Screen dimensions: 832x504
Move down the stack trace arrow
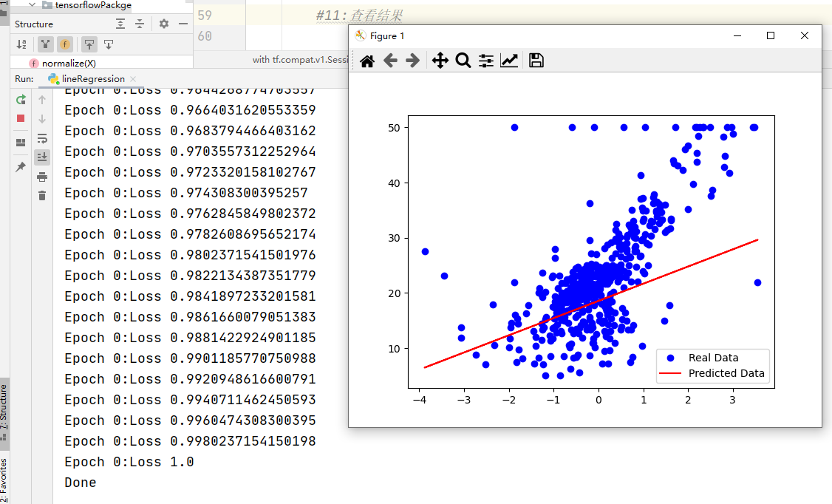point(42,119)
